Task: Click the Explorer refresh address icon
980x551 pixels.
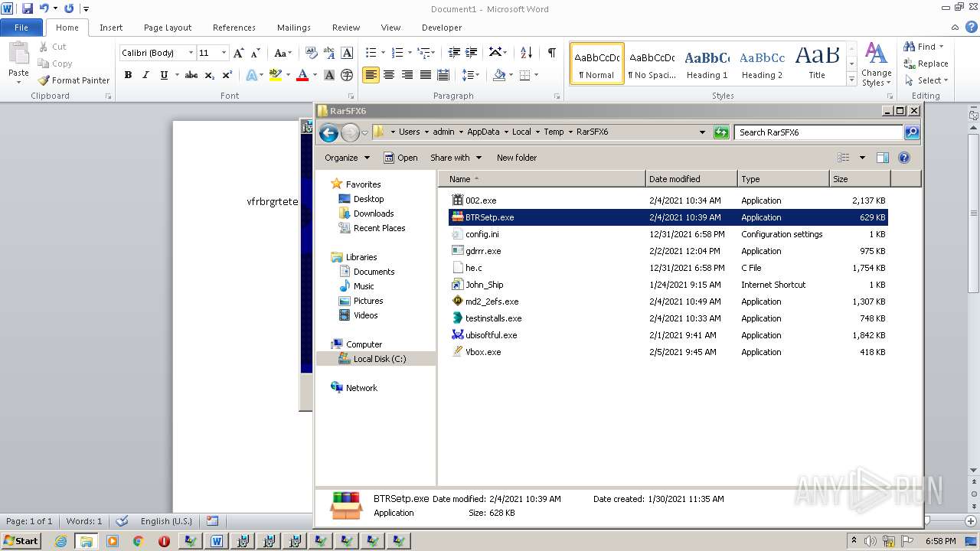Action: click(x=720, y=132)
